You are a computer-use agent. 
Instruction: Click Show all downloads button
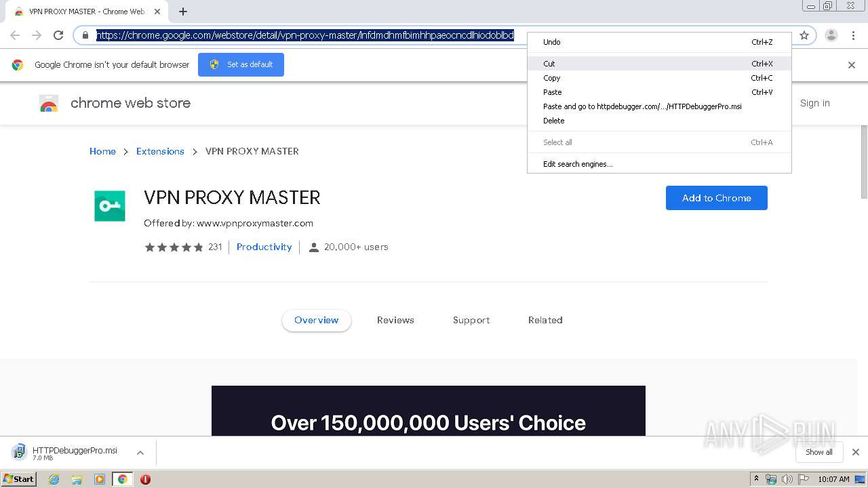point(819,452)
